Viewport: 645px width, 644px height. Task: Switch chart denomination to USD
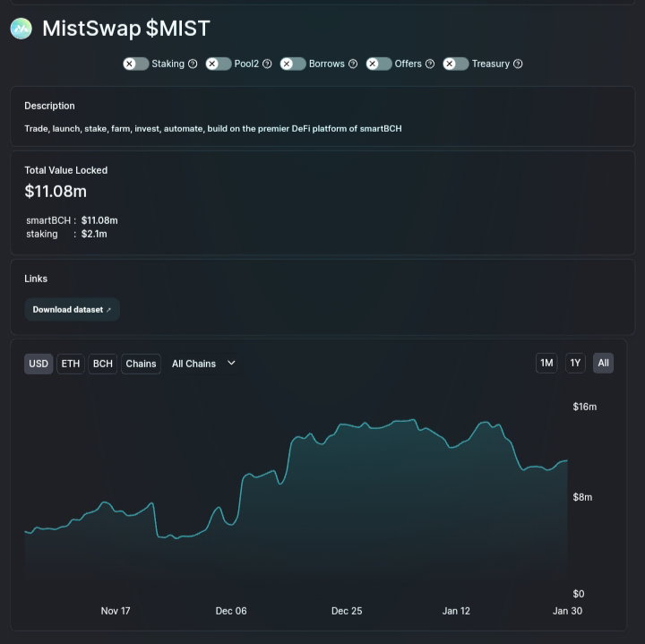click(x=39, y=364)
